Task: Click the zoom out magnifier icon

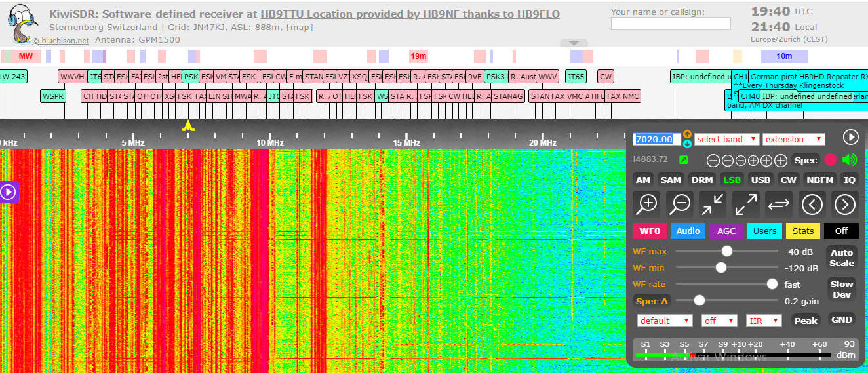Action: pyautogui.click(x=680, y=205)
